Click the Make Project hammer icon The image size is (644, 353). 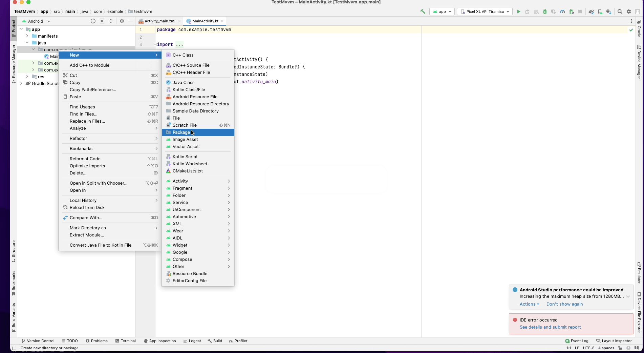423,12
